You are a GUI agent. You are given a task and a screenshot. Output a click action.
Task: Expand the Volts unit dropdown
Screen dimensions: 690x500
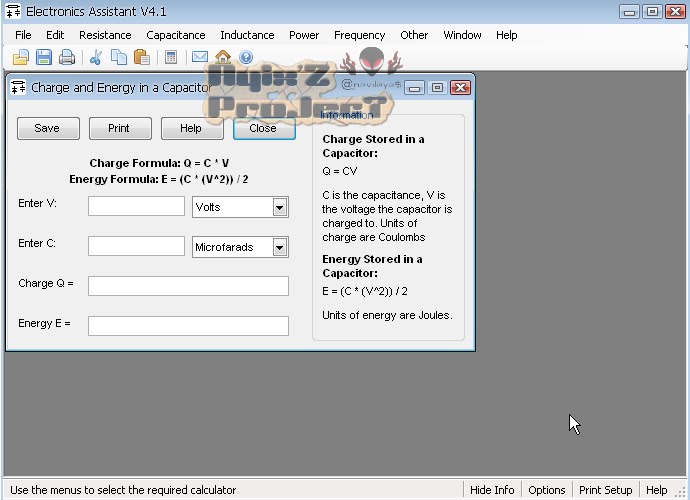coord(279,207)
